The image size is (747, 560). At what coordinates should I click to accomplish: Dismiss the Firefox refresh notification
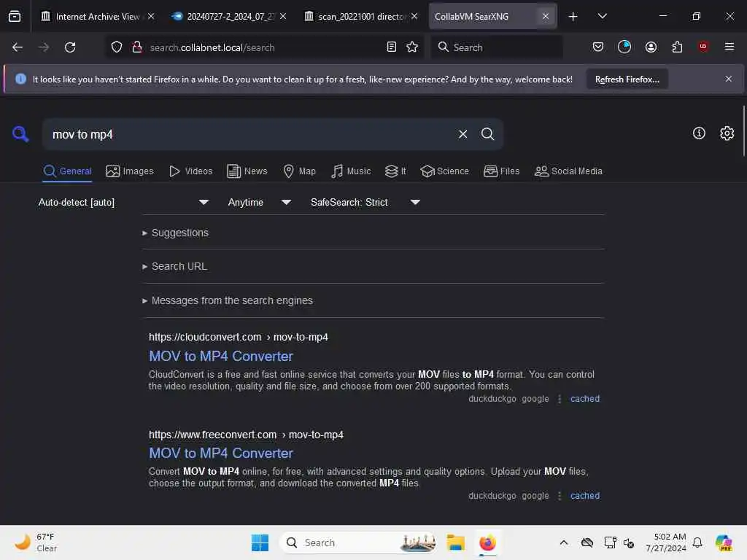click(729, 79)
